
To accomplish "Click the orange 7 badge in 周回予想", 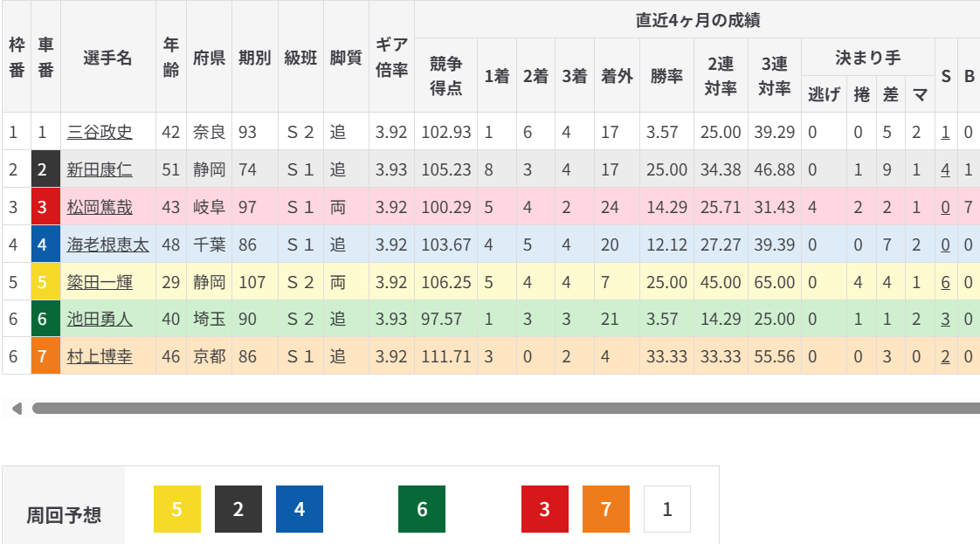I will (606, 509).
